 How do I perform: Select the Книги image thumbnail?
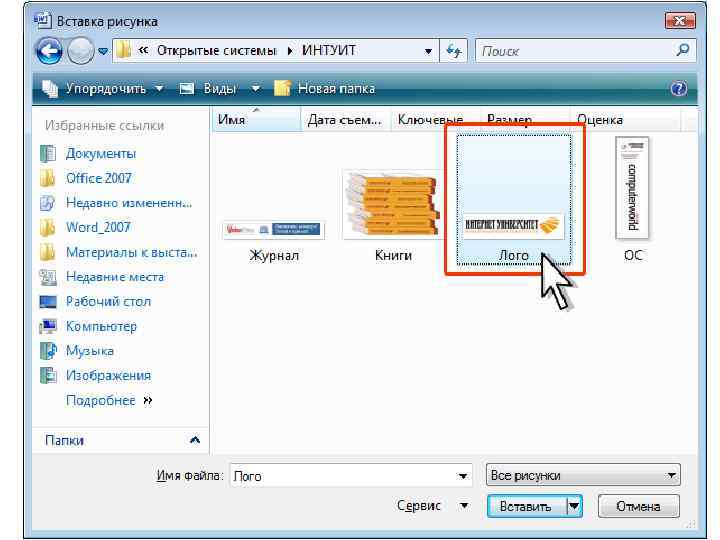tap(393, 205)
